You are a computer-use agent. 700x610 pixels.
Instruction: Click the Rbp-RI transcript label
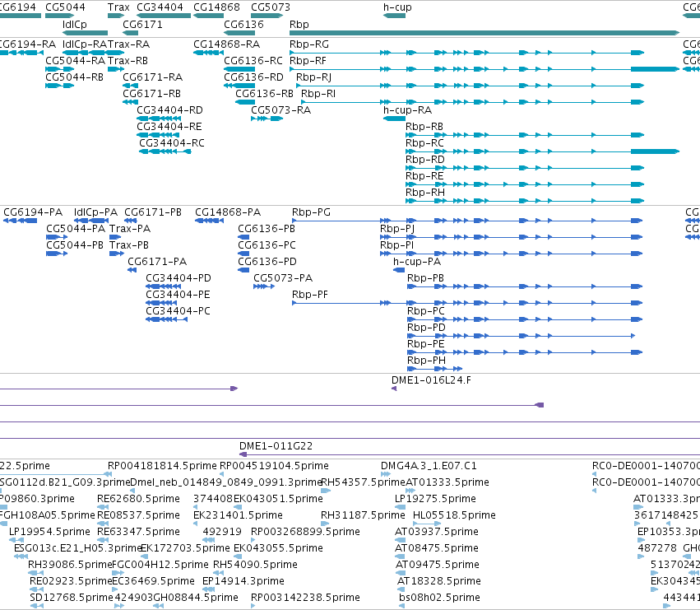pos(318,94)
